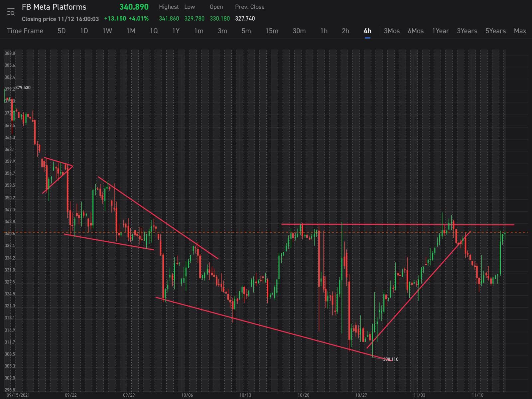Viewport: 532px width, 399px height.
Task: Choose the 1h interval
Action: pos(324,31)
